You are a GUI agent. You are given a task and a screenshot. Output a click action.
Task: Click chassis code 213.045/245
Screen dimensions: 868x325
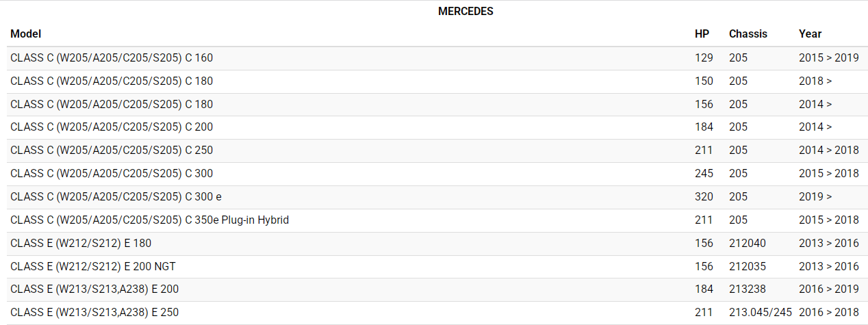(760, 313)
